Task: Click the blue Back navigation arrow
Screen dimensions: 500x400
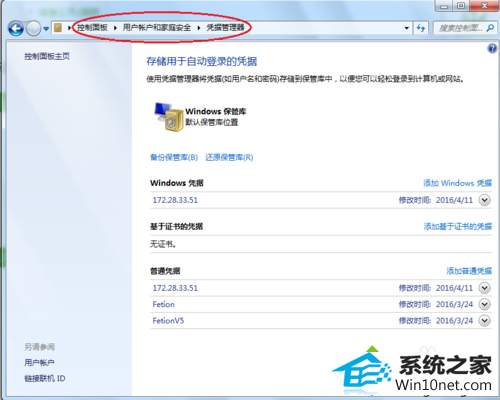Action: (16, 29)
